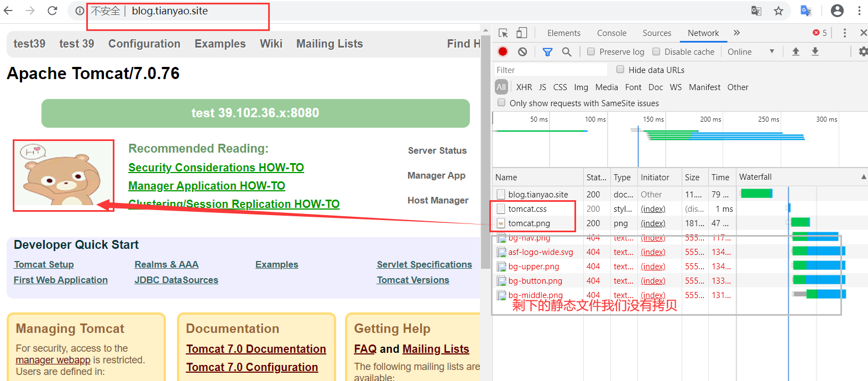Open the DevTools customize three-dot menu
This screenshot has width=868, height=381.
click(x=844, y=33)
